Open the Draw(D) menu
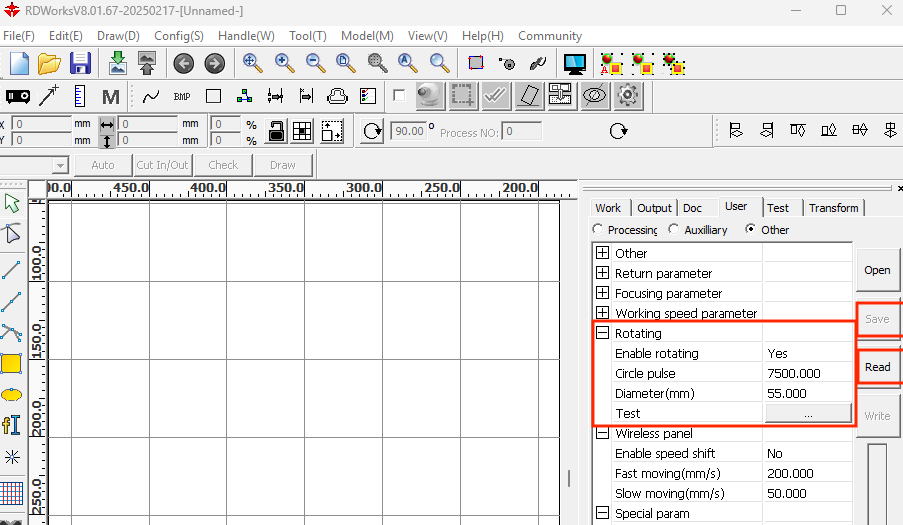The height and width of the screenshot is (525, 903). [118, 36]
